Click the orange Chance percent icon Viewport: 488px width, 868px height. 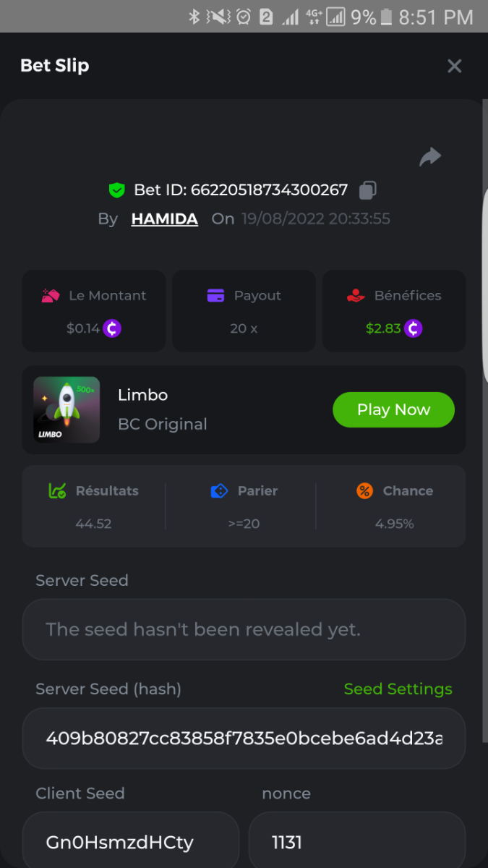pos(365,491)
